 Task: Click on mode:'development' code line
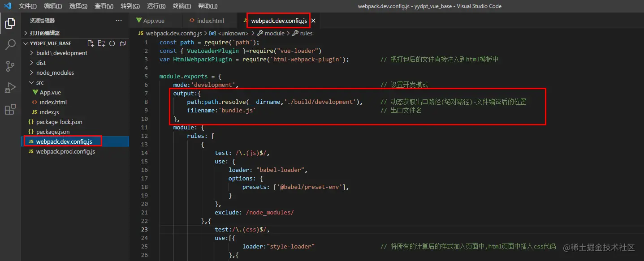click(206, 85)
